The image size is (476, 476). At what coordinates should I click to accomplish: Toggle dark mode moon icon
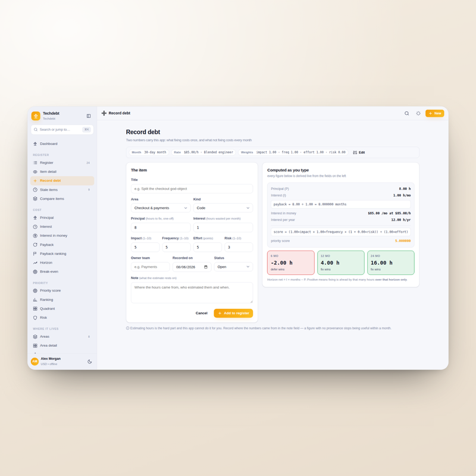tap(90, 362)
